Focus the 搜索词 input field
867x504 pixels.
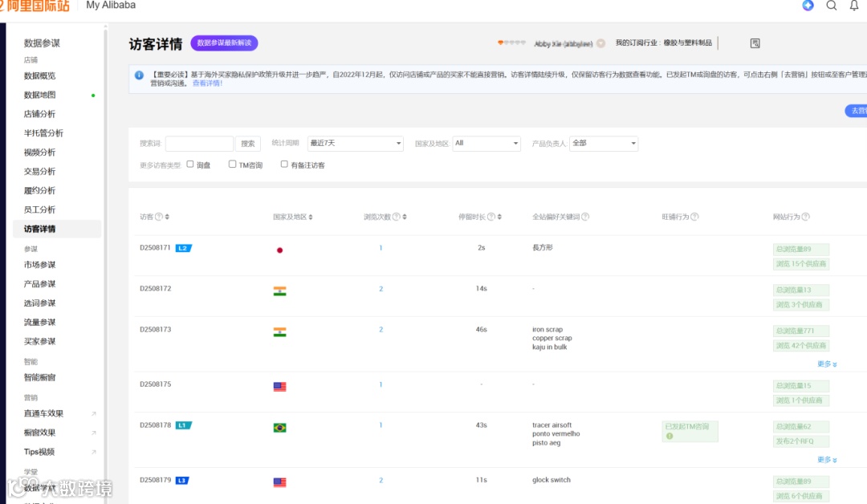199,144
